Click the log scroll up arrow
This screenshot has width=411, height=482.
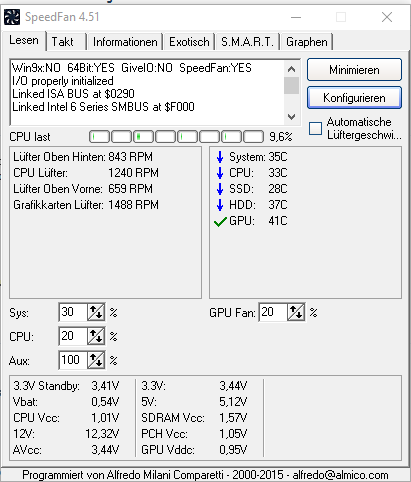[291, 69]
